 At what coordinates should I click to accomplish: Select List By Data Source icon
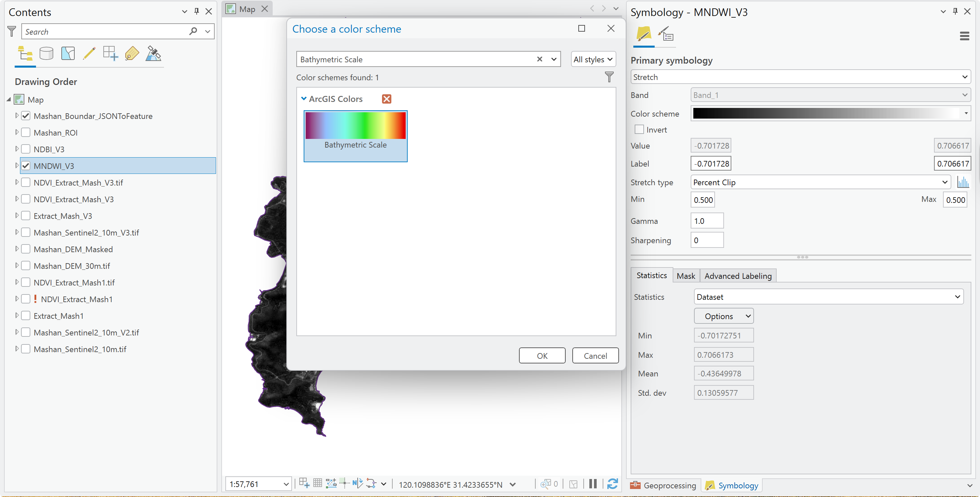(46, 53)
